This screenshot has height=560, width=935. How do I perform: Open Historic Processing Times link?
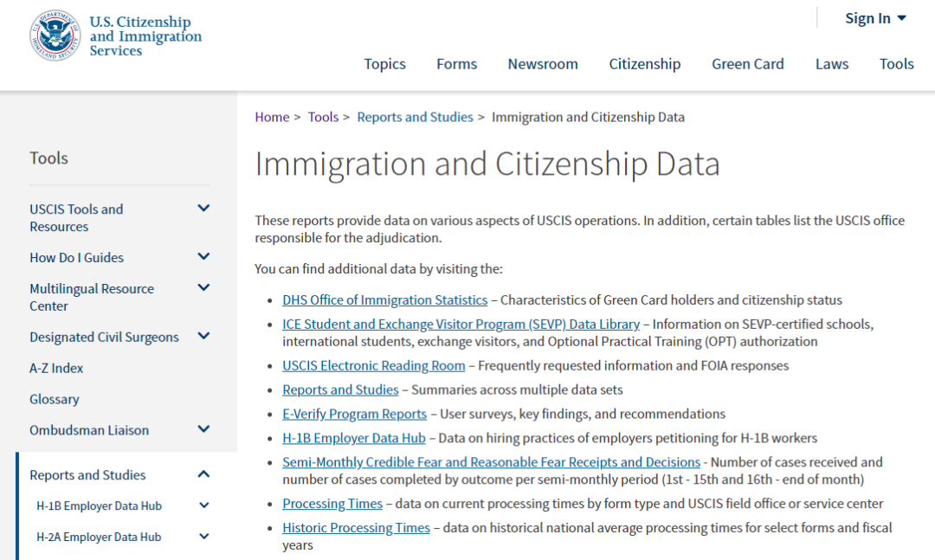[356, 528]
